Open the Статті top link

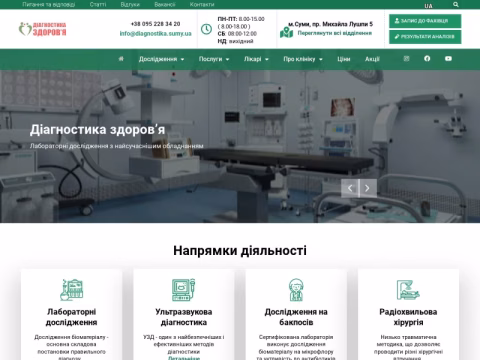tap(98, 4)
